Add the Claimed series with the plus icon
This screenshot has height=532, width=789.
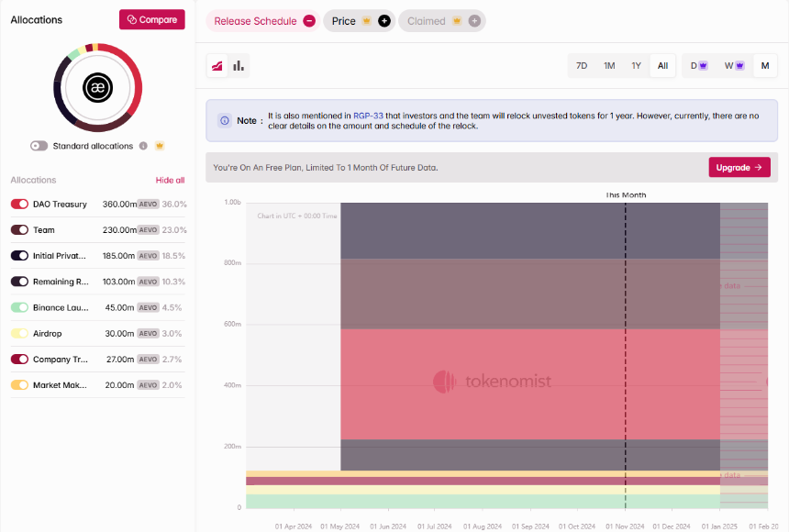[474, 21]
